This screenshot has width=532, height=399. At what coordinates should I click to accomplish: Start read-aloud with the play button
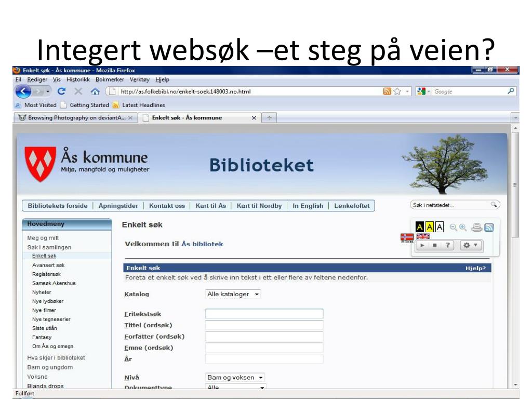pyautogui.click(x=422, y=245)
